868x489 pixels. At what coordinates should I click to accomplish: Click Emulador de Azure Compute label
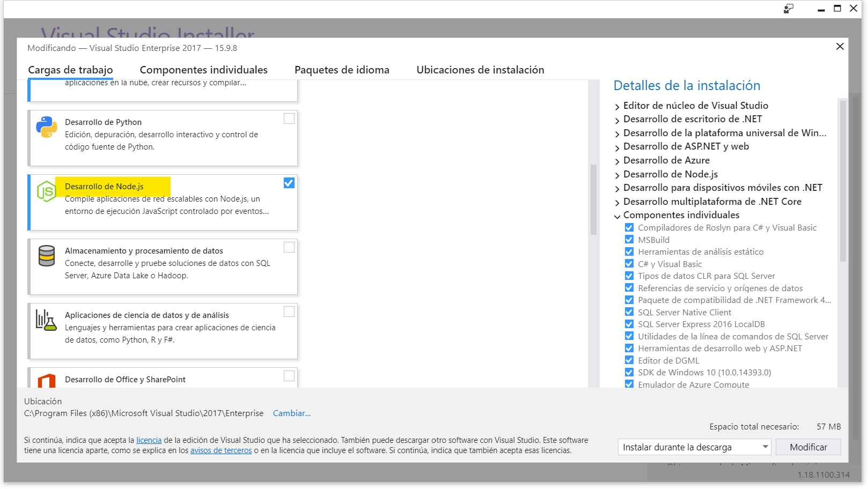[693, 384]
